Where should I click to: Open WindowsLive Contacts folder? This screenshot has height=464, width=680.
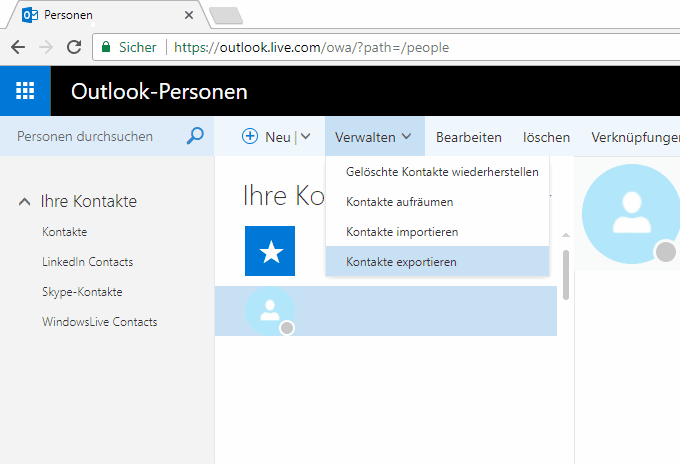tap(100, 322)
